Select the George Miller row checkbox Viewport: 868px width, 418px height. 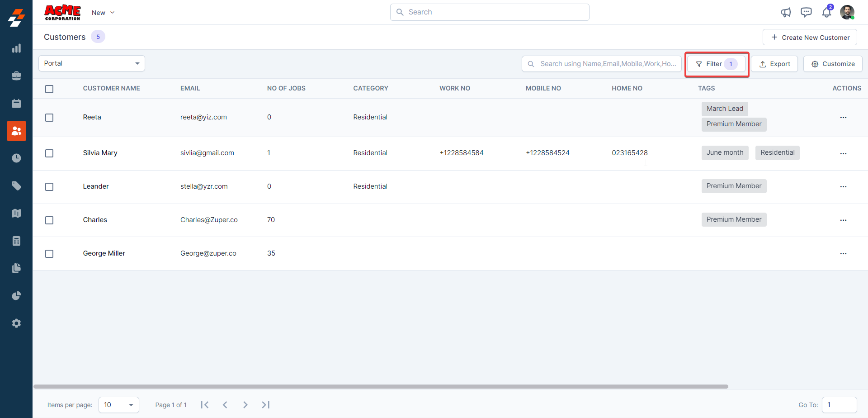49,254
